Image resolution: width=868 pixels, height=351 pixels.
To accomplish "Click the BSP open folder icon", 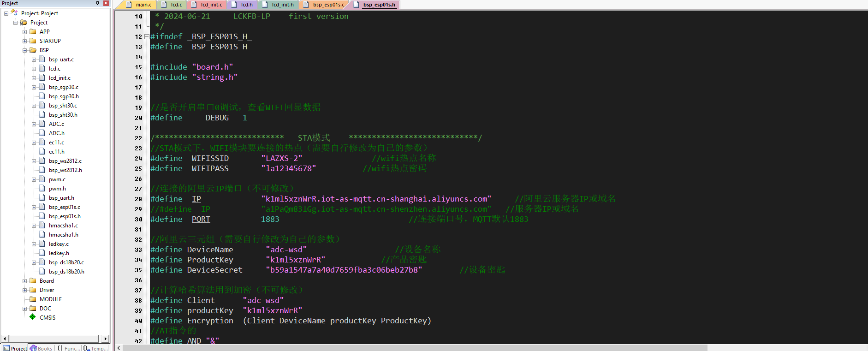I will (x=33, y=50).
